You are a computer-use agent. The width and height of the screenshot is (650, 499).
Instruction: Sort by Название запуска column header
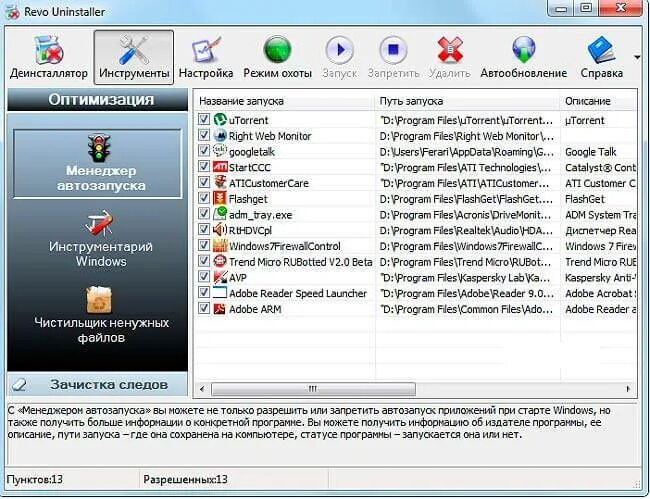click(284, 101)
